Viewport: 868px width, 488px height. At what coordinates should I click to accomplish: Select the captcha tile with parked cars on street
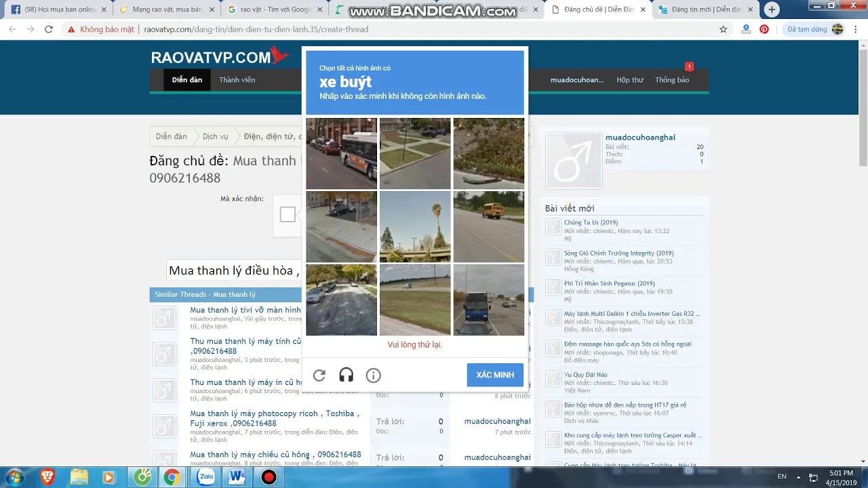[341, 300]
